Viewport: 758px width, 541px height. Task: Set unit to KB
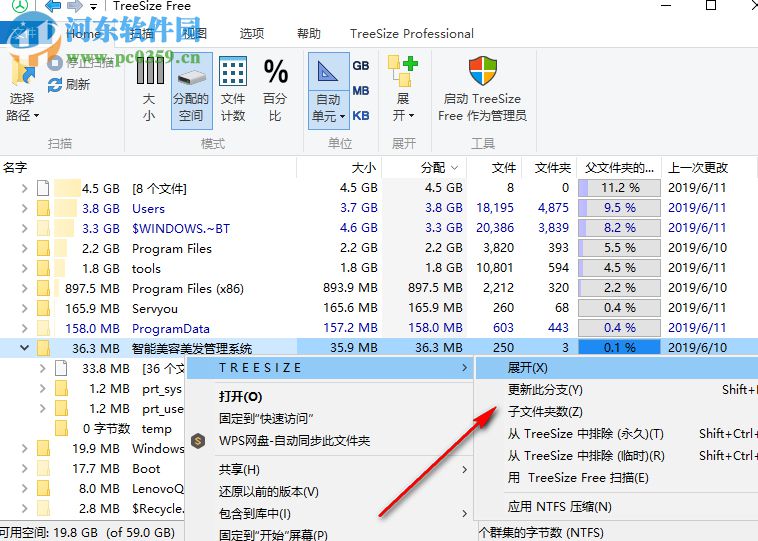coord(361,116)
